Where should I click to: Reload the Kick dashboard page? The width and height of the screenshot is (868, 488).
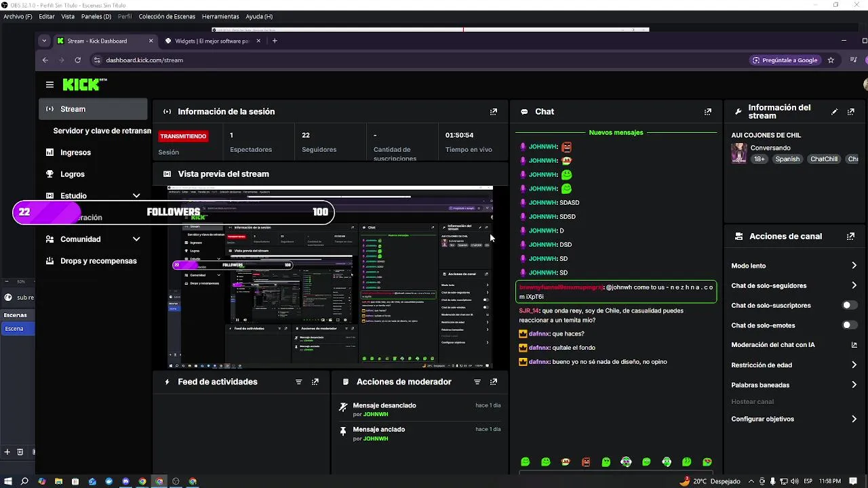pos(78,60)
